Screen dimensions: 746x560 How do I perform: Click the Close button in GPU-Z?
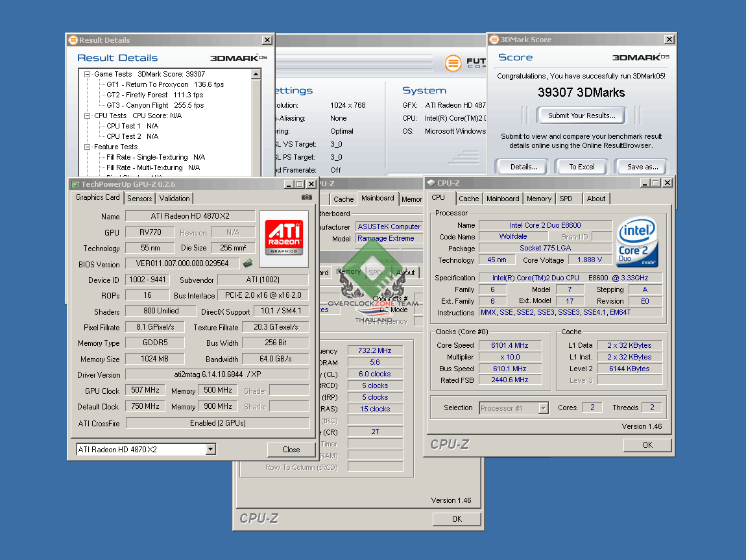(x=291, y=449)
